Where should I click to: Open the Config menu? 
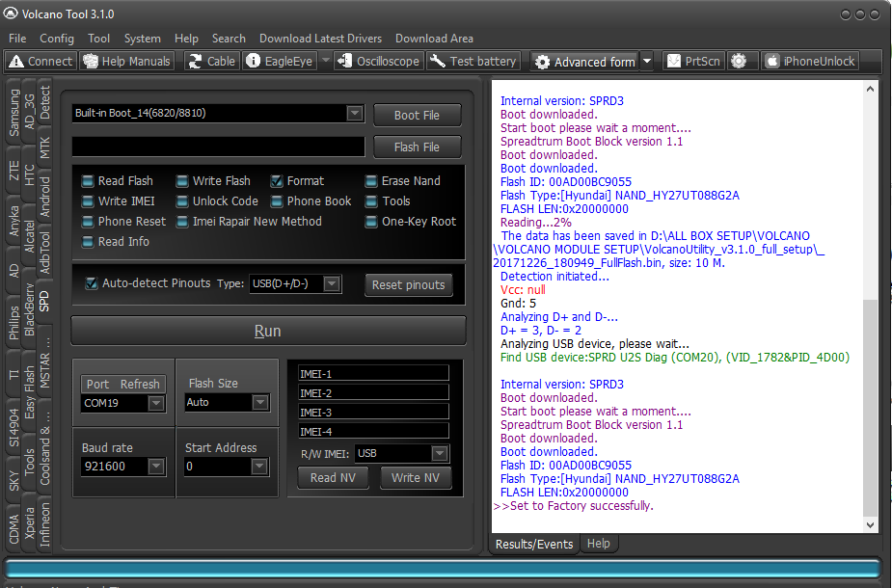point(57,39)
